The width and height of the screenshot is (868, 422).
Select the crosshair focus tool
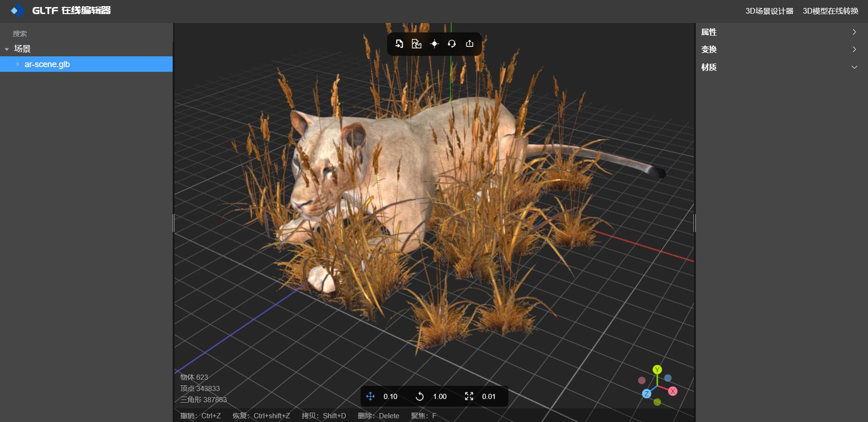point(434,44)
